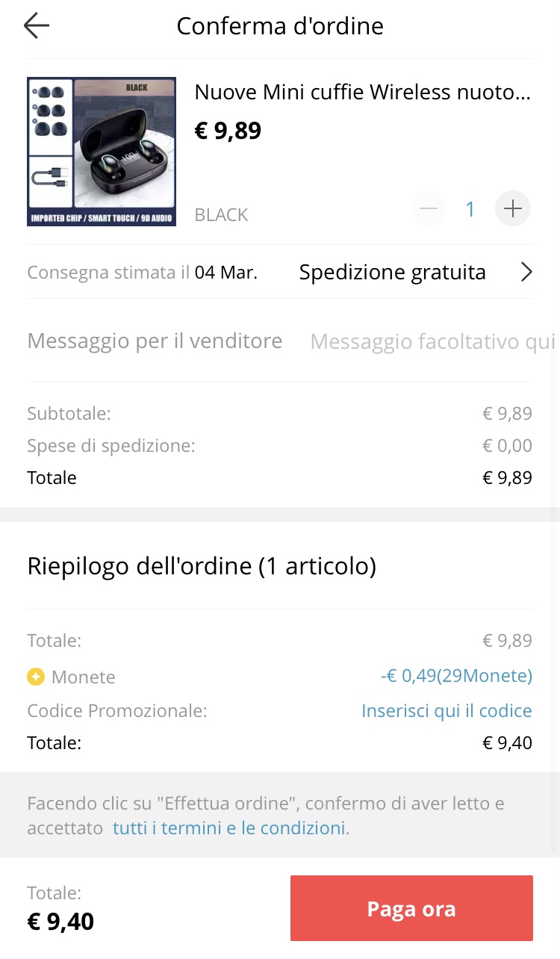Open shipping options via the chevron arrow
560x959 pixels.
click(x=526, y=272)
